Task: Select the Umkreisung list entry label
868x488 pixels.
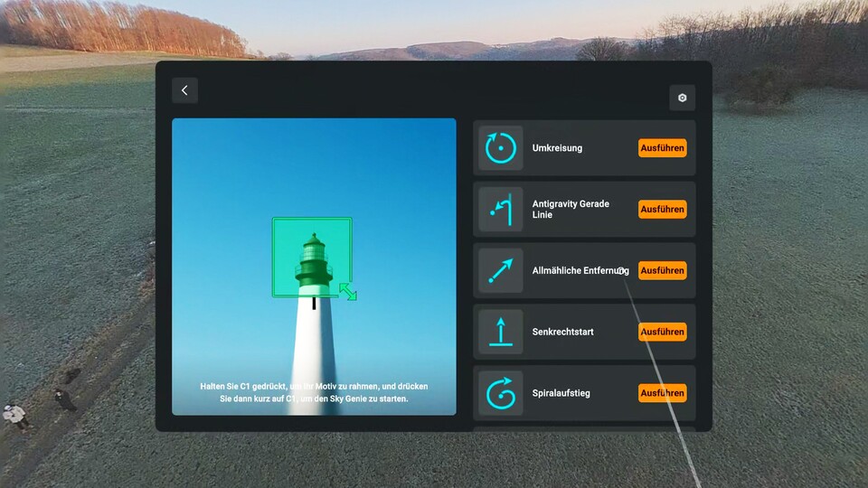Action: [x=557, y=148]
